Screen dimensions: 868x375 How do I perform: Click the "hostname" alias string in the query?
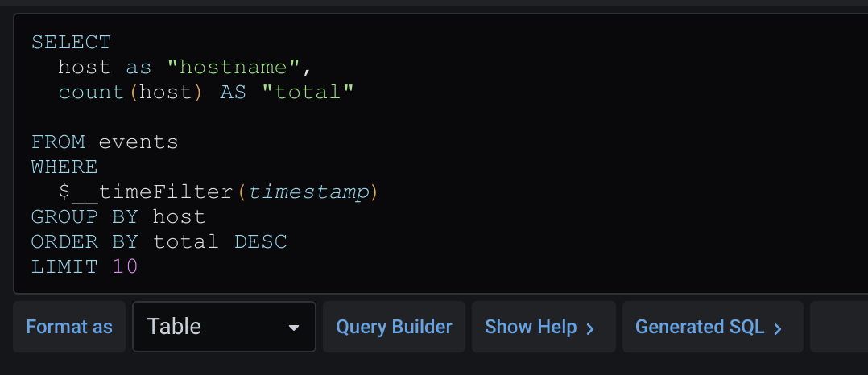[234, 68]
